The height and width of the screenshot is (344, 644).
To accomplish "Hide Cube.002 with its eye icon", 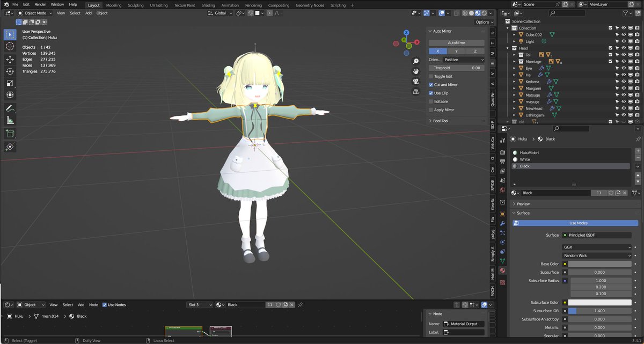I will pyautogui.click(x=623, y=34).
